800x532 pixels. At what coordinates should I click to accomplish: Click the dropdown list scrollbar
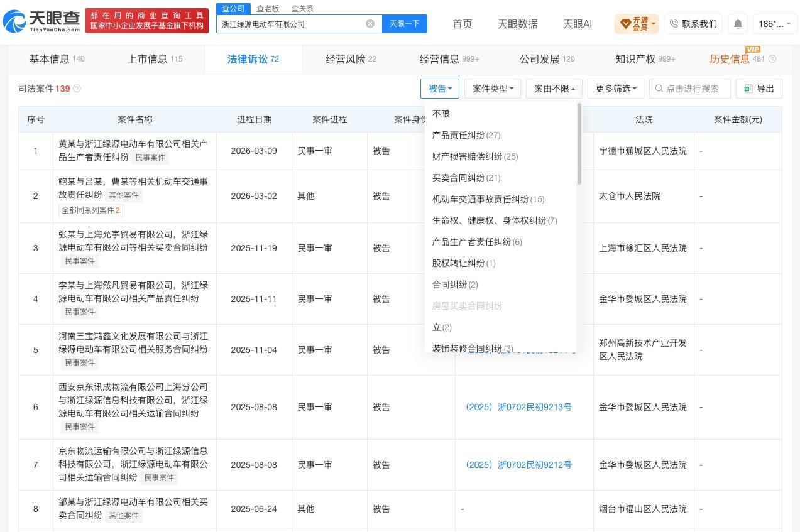click(x=579, y=144)
